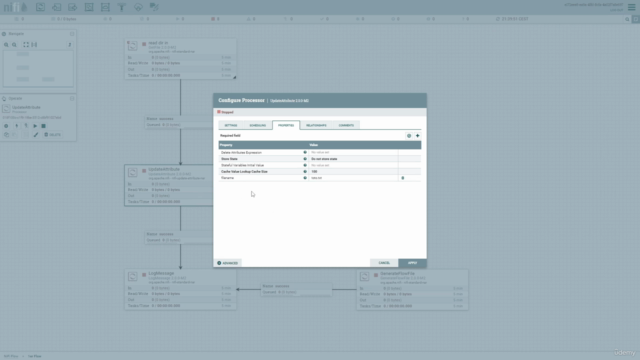Edit the filename property value
640x360 pixels.
[x=353, y=178]
